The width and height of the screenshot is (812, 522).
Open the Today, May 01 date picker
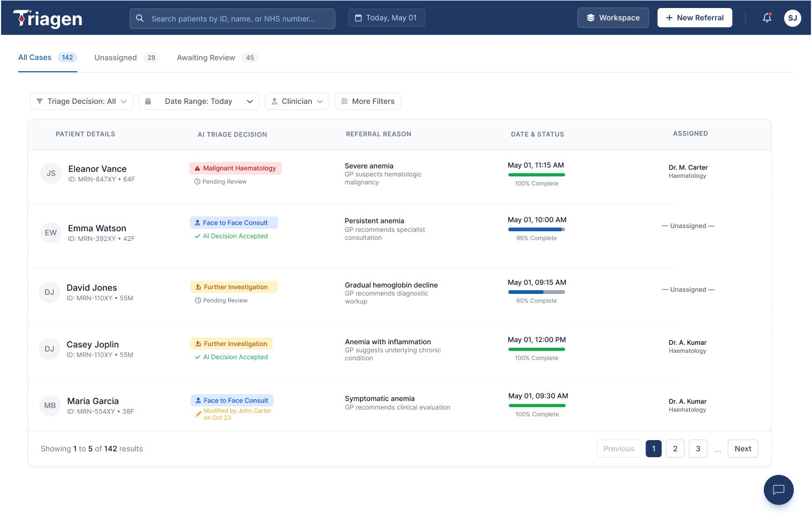click(387, 18)
